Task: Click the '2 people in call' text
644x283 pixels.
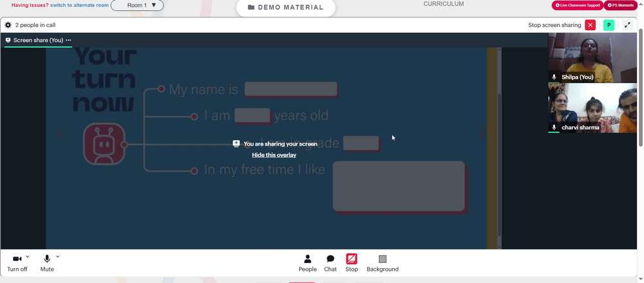Action: [x=35, y=25]
